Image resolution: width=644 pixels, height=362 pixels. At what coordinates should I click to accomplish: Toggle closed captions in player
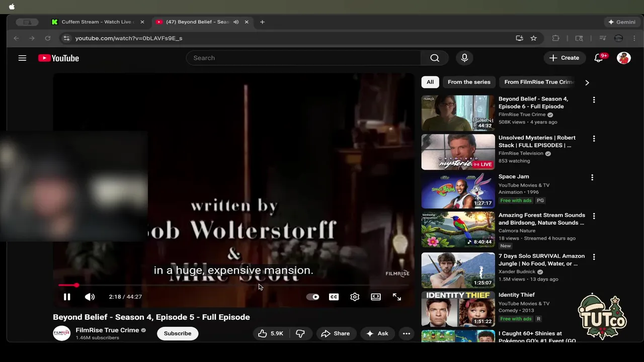334,297
